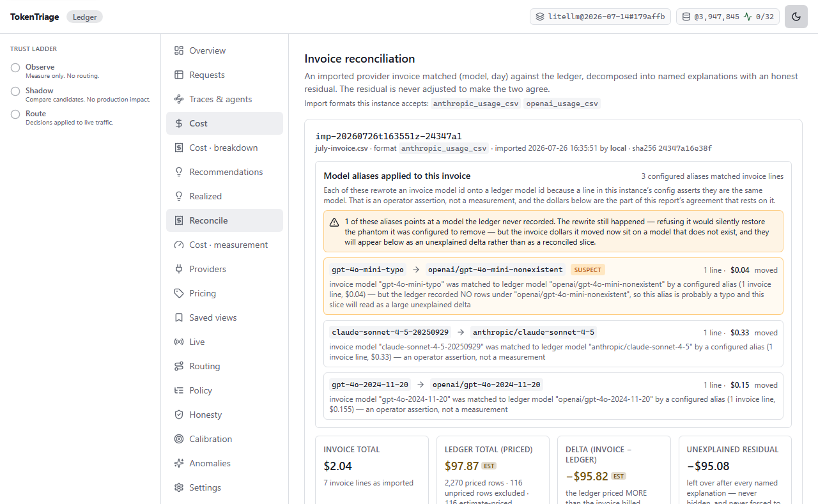Click the Anomalies sparkle icon
The width and height of the screenshot is (818, 504).
[x=179, y=463]
